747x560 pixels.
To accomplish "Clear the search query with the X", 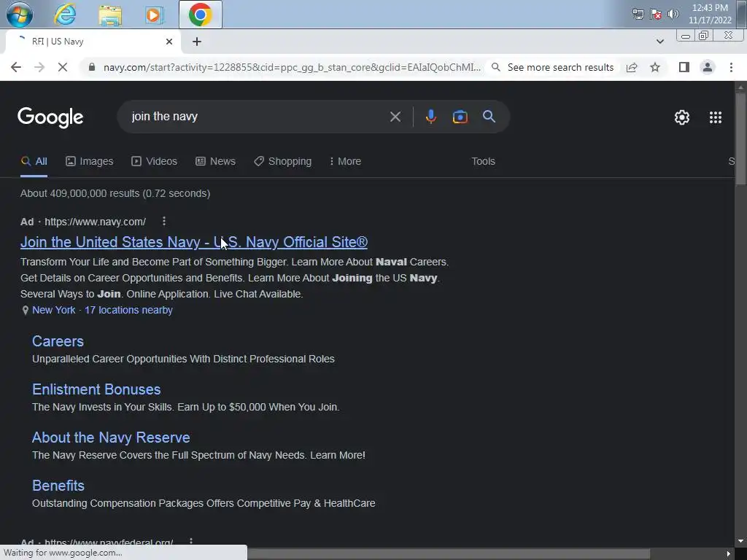I will pyautogui.click(x=395, y=117).
